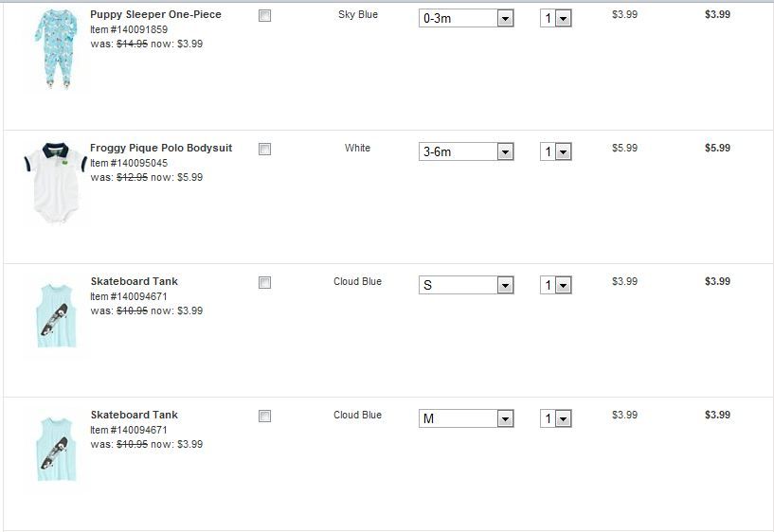The width and height of the screenshot is (774, 532).
Task: Click Skateboard Tank title in size S row
Action: click(134, 282)
